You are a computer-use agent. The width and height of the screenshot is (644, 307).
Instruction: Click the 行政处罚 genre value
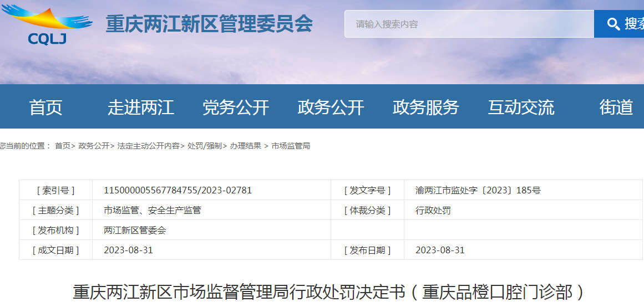(x=433, y=210)
